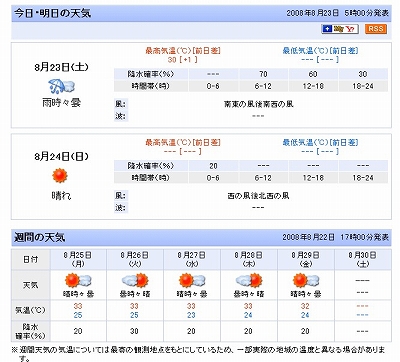Click the 8月24日(日) date label
Image resolution: width=400 pixels, height=362 pixels.
coord(61,156)
